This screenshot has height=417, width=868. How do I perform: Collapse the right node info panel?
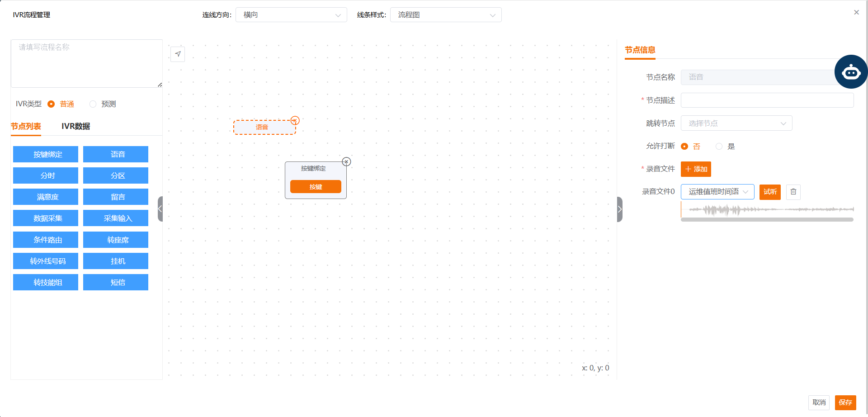pyautogui.click(x=619, y=209)
